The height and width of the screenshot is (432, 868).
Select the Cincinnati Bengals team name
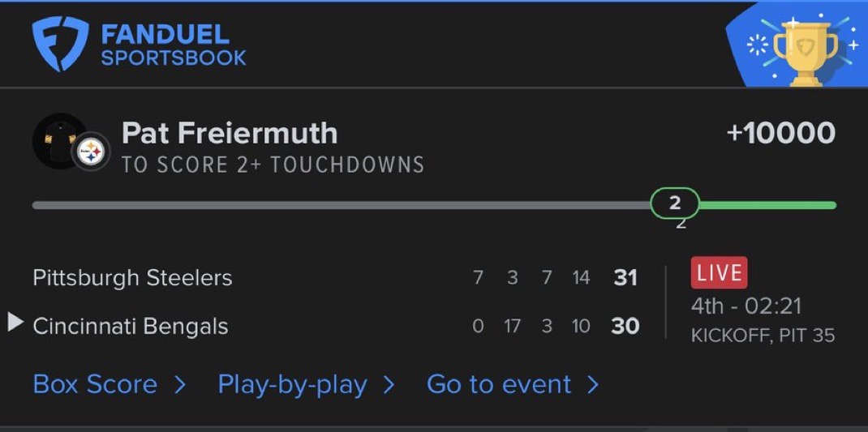coord(130,327)
